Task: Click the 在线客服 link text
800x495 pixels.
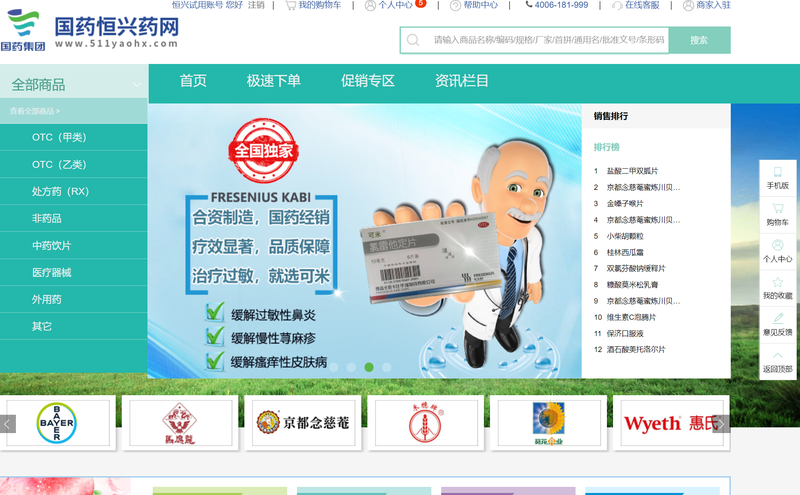Action: click(x=642, y=5)
